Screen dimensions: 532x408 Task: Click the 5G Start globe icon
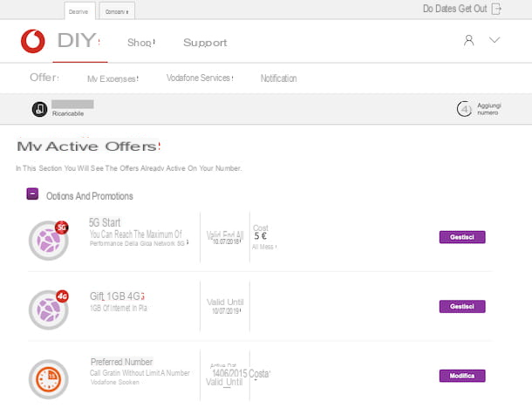click(49, 241)
